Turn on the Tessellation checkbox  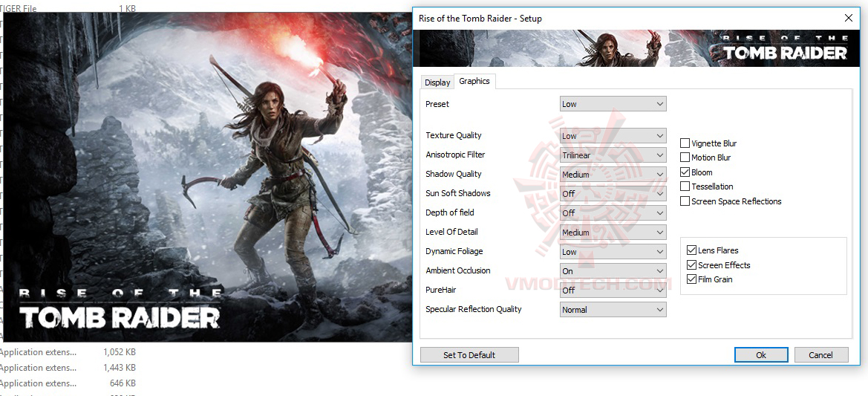click(x=685, y=186)
